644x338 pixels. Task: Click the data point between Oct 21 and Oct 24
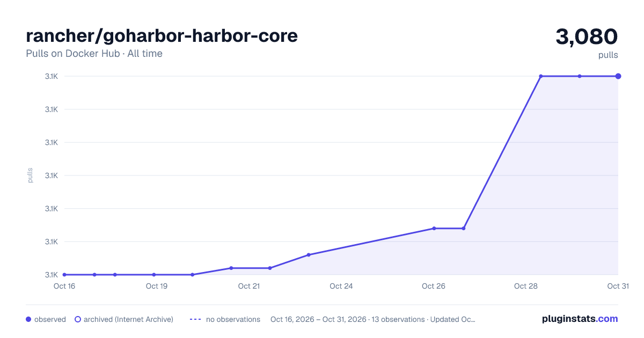point(309,255)
